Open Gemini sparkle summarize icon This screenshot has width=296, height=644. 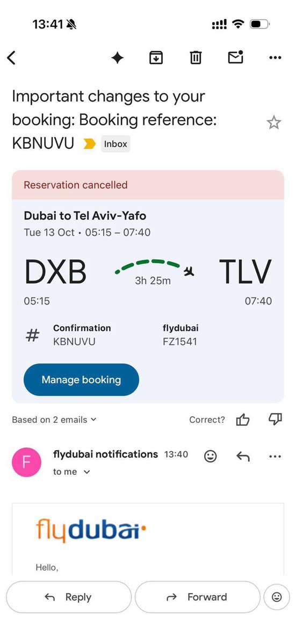tap(118, 58)
